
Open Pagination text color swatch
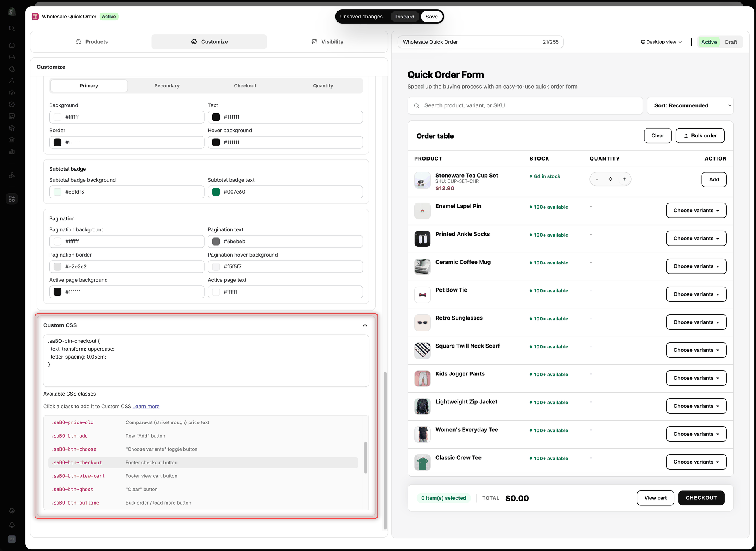(216, 242)
